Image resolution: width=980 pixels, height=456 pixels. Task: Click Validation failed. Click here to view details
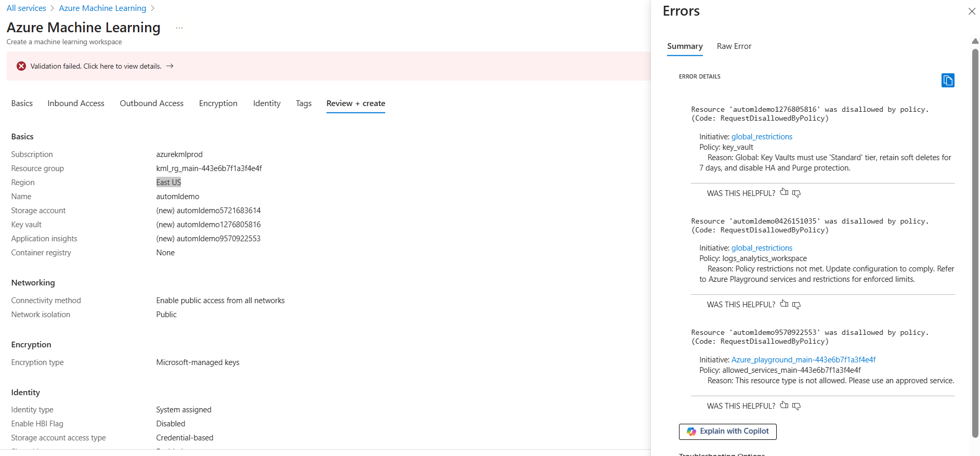pos(96,66)
